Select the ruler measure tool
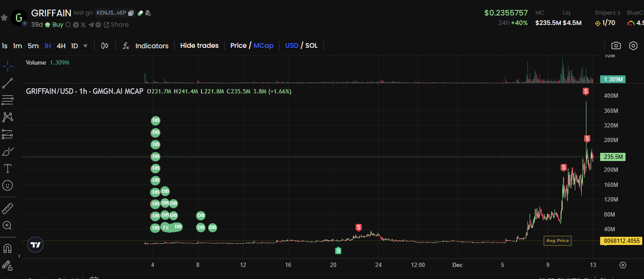Image resolution: width=644 pixels, height=279 pixels. (x=8, y=208)
